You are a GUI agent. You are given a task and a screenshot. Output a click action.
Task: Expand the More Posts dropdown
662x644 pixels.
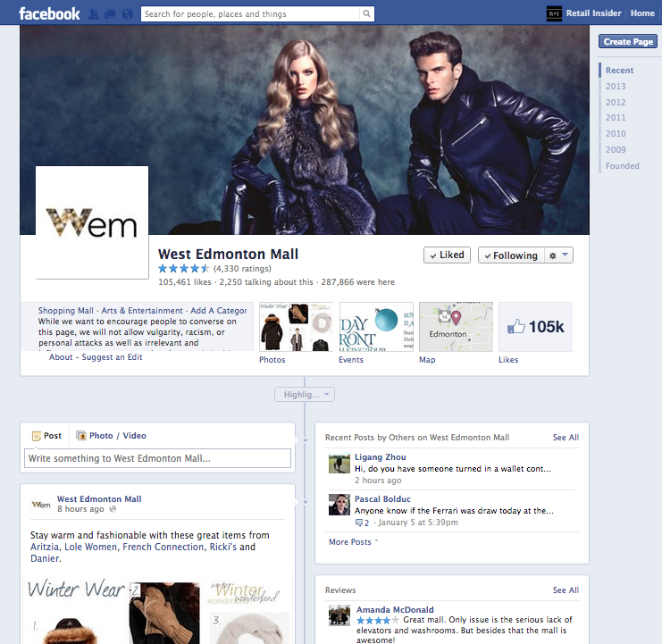tap(354, 542)
